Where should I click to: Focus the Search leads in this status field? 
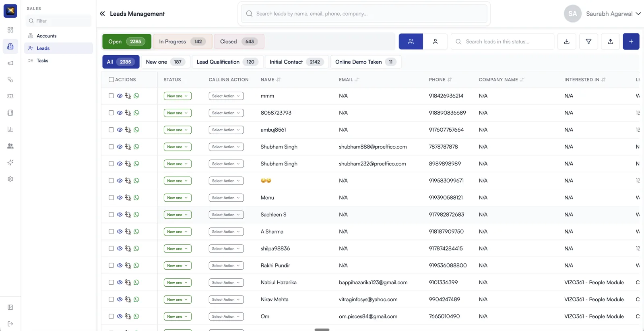coord(502,41)
